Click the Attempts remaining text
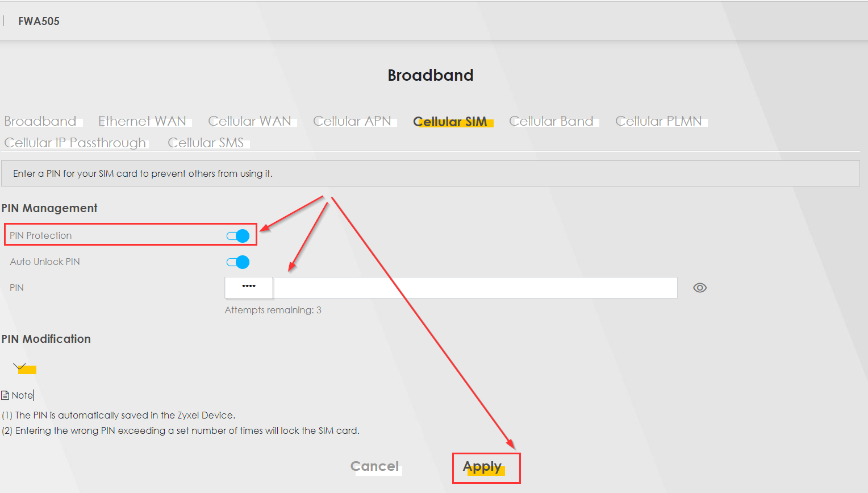The image size is (868, 493). pos(273,310)
